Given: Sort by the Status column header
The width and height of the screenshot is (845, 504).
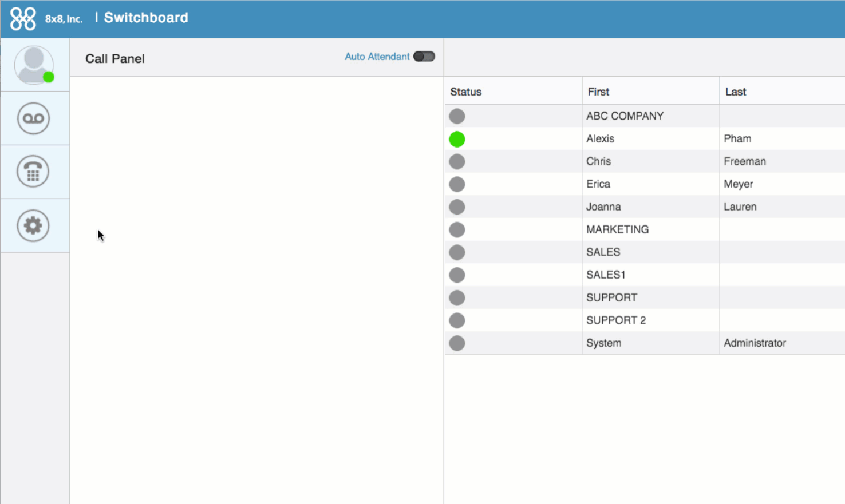Looking at the screenshot, I should coord(466,92).
